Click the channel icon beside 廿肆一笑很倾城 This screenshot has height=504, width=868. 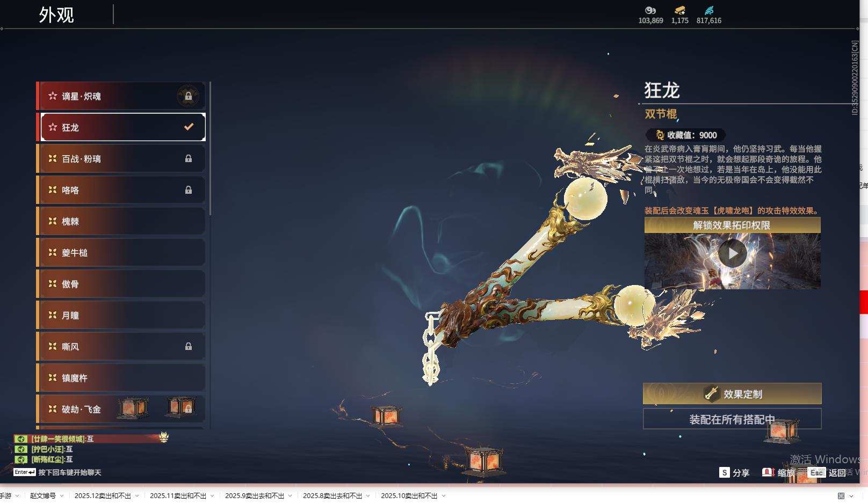(x=21, y=439)
